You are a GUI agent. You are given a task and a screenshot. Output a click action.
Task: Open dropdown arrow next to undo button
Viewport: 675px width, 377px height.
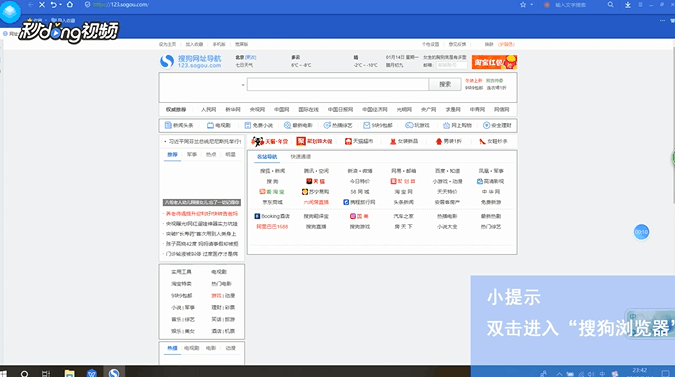click(60, 5)
